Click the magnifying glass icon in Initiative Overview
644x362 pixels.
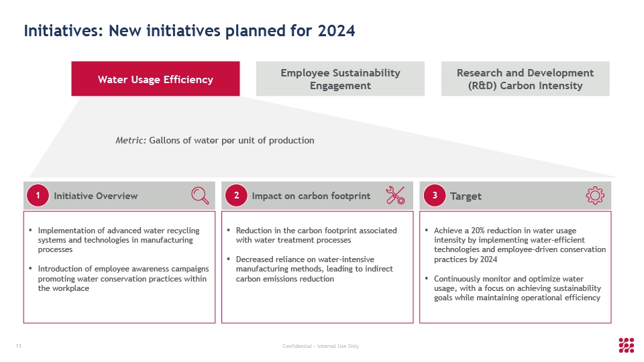pos(200,195)
